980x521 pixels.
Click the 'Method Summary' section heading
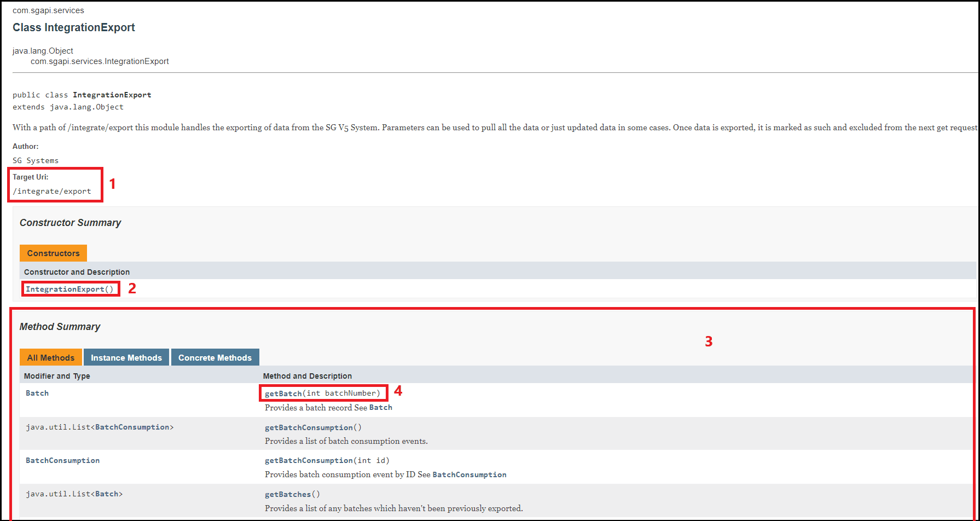(60, 327)
